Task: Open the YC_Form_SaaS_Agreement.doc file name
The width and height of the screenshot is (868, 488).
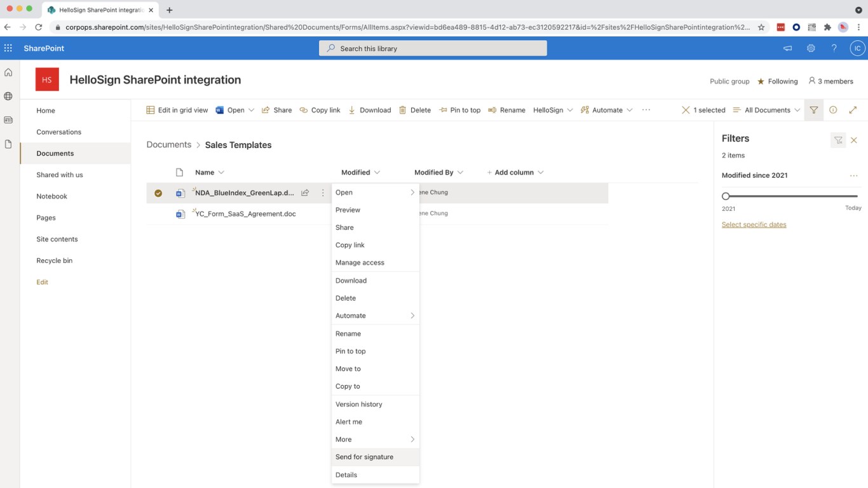Action: tap(245, 214)
